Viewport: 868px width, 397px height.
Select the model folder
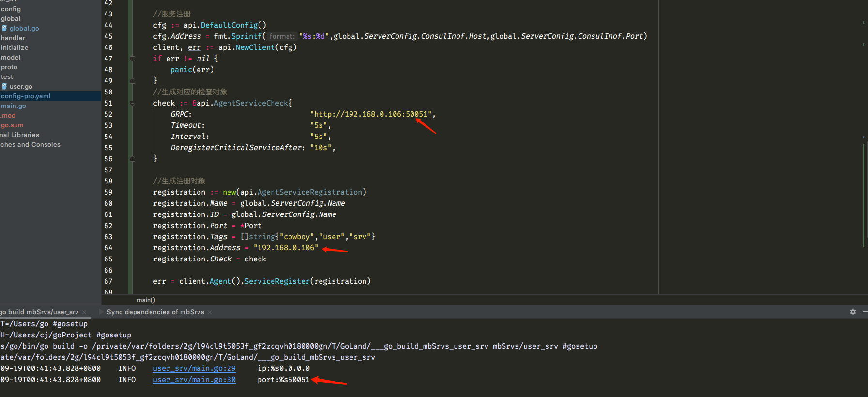point(11,57)
